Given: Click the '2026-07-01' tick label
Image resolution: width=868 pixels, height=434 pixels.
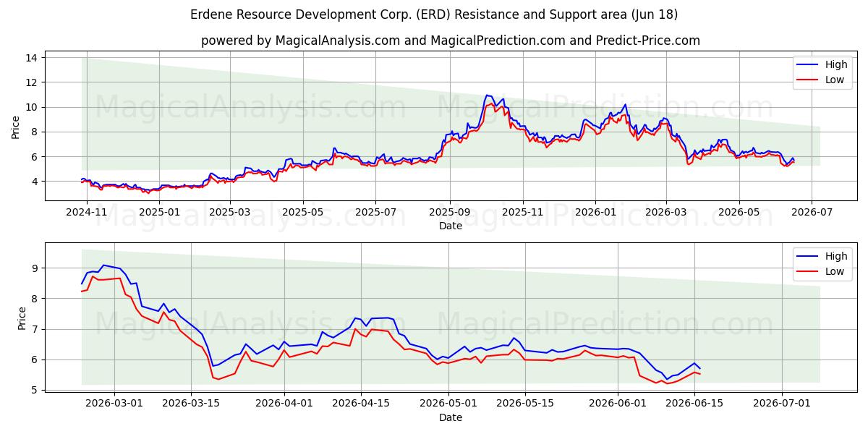Looking at the screenshot, I should point(782,404).
